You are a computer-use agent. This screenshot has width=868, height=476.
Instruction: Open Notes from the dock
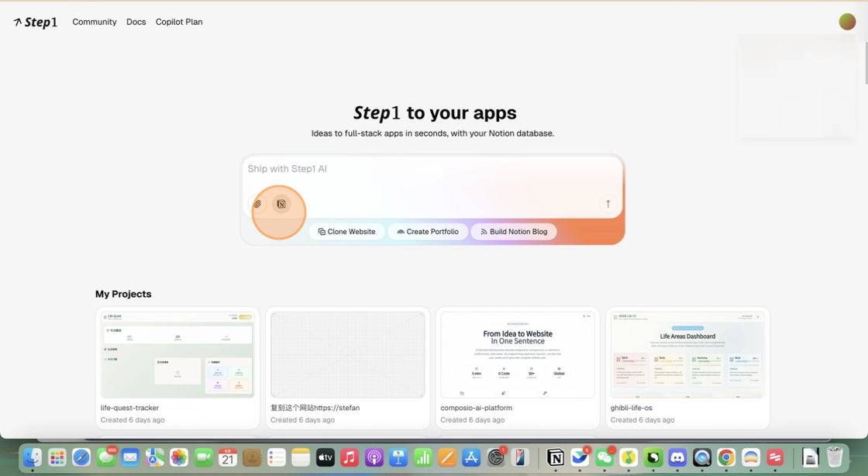point(301,457)
